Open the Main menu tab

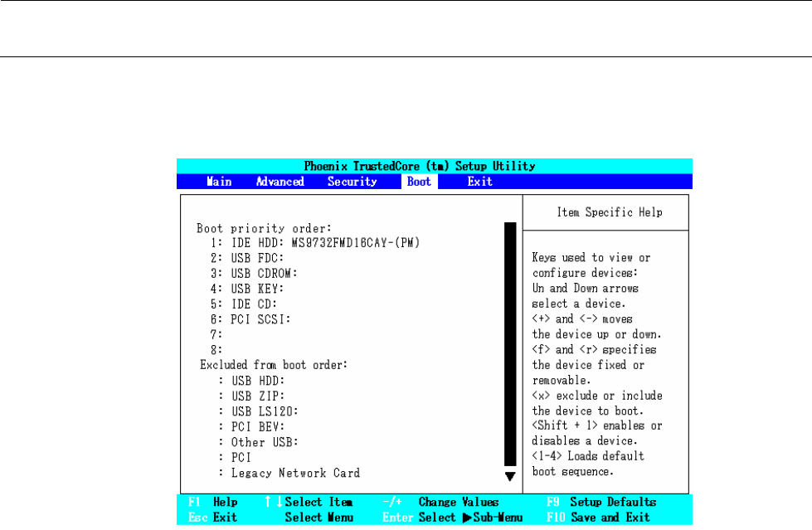pos(219,182)
